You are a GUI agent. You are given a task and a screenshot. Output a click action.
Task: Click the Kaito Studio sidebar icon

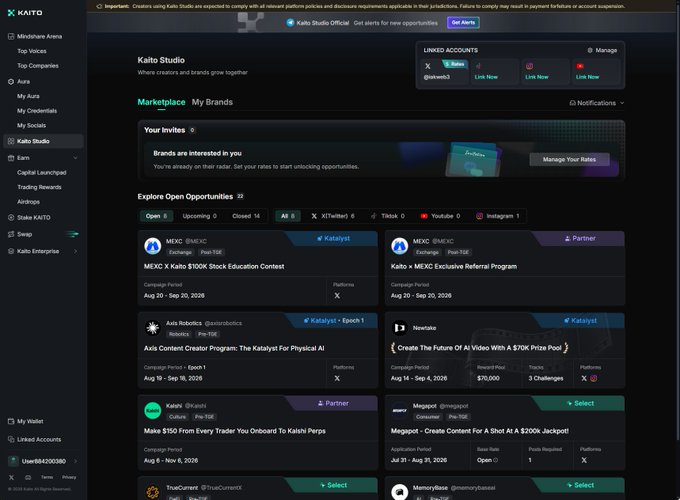point(11,141)
